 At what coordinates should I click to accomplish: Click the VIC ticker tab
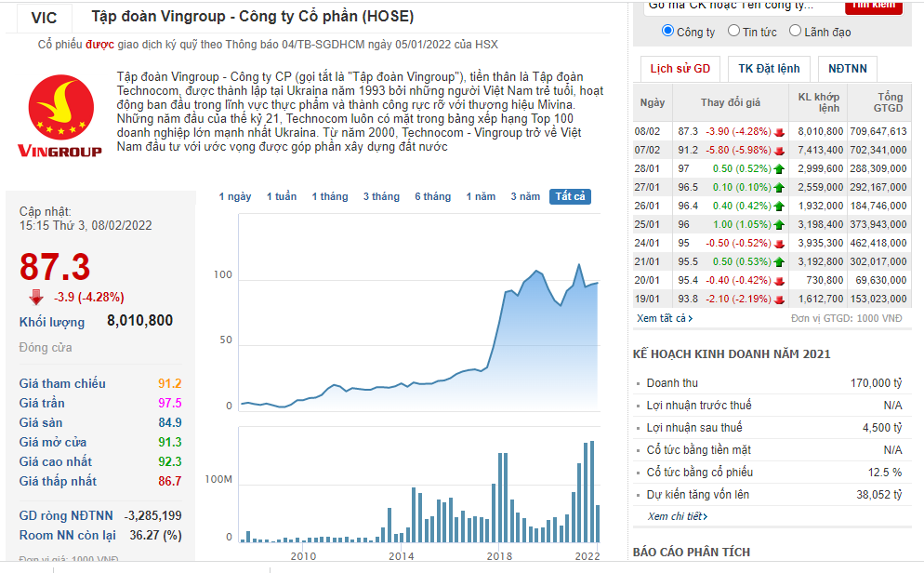(x=45, y=19)
